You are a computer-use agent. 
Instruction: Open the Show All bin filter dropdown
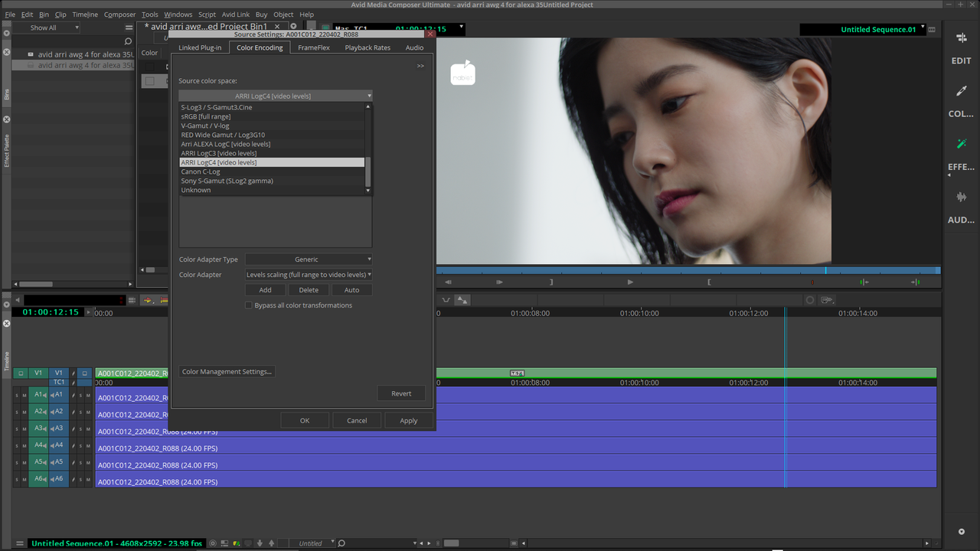(x=46, y=28)
